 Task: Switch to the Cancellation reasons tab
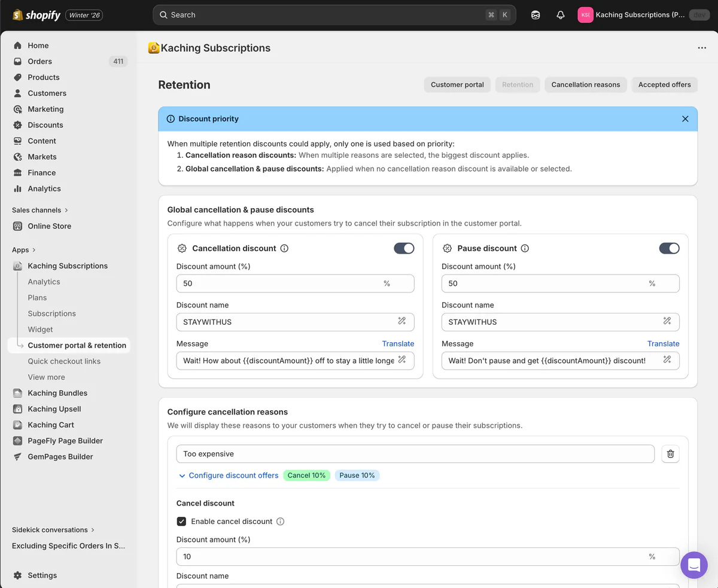[586, 84]
